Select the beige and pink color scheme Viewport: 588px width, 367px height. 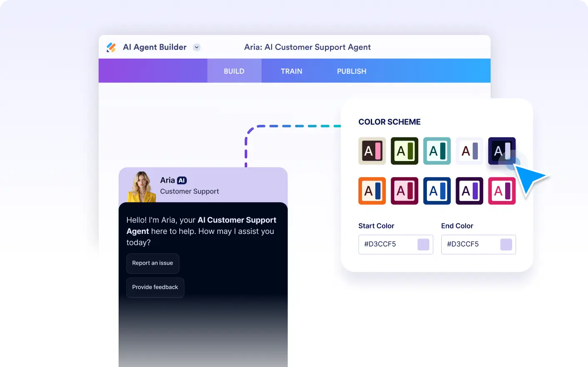pyautogui.click(x=372, y=151)
